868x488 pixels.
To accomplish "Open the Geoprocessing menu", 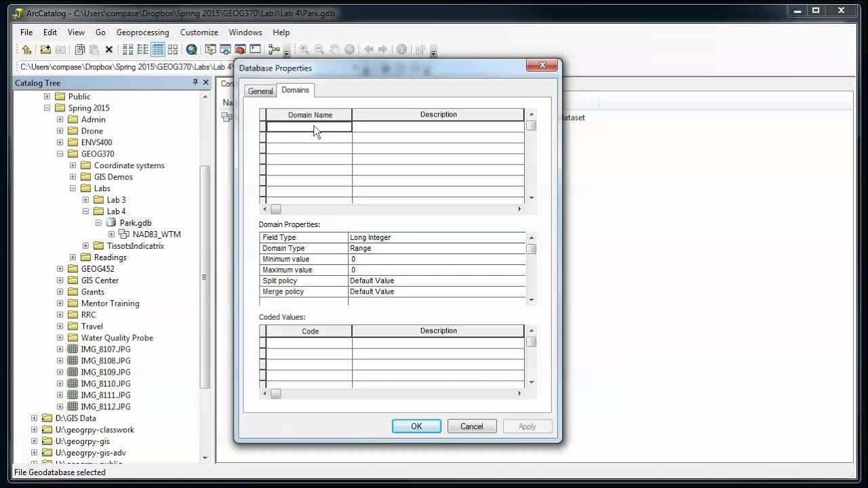I will [142, 32].
